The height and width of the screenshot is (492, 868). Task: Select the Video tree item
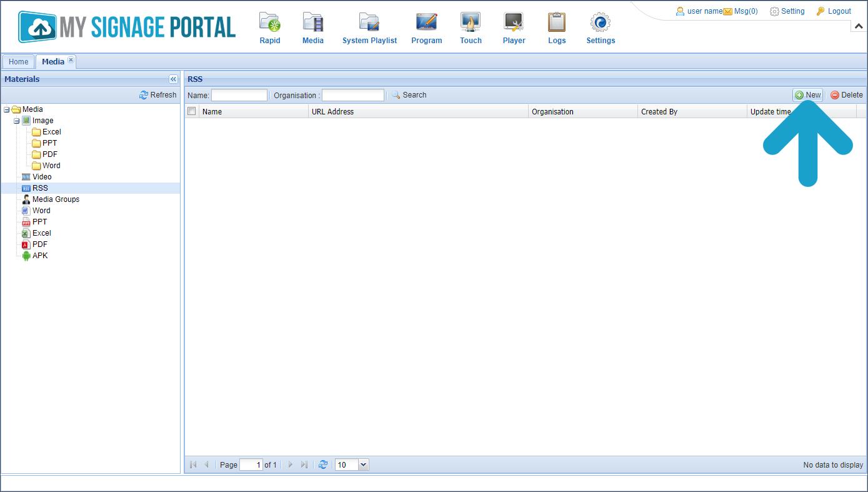[x=37, y=177]
